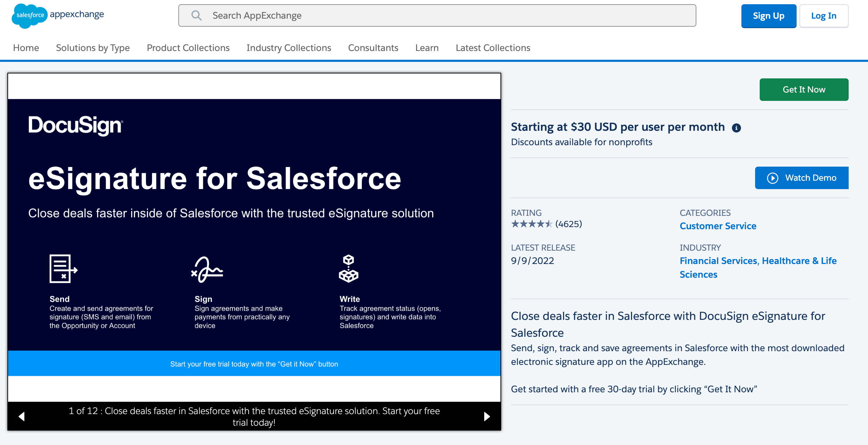Click the Sign signature icon
Viewport: 868px width, 445px height.
207,270
